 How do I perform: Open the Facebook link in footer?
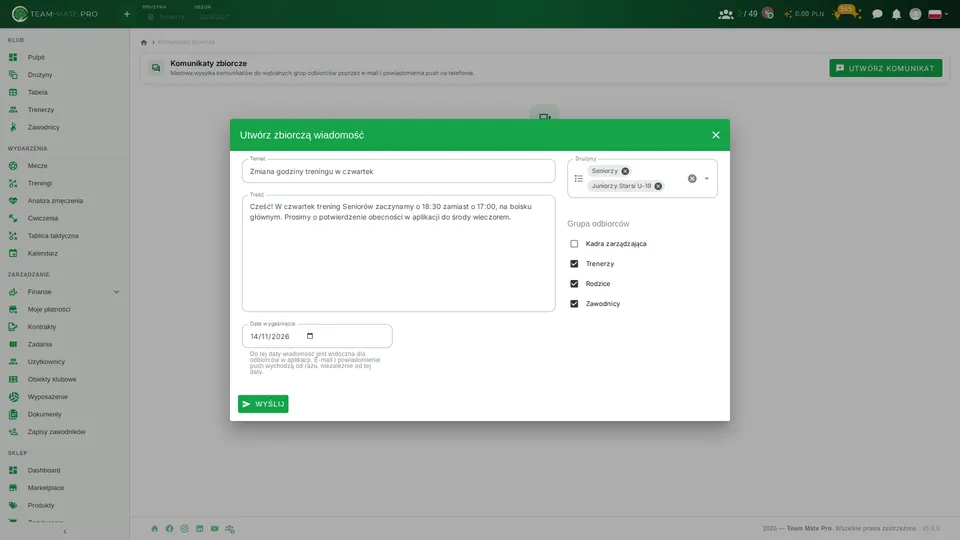(x=170, y=528)
